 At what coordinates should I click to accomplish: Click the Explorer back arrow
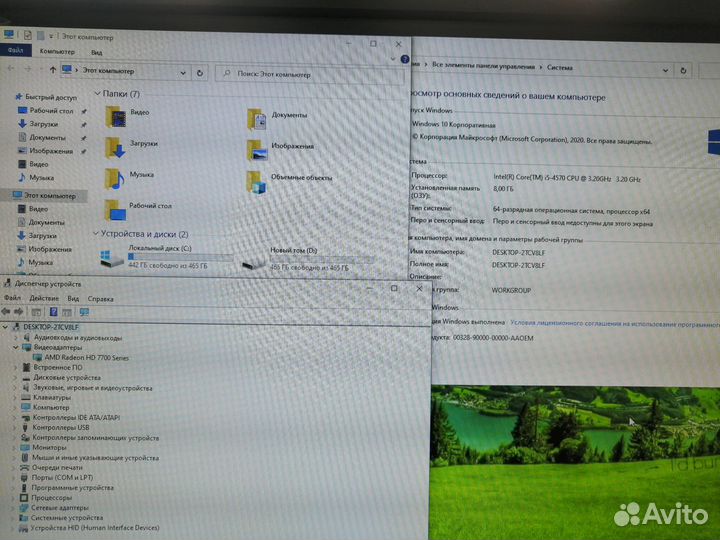11,68
